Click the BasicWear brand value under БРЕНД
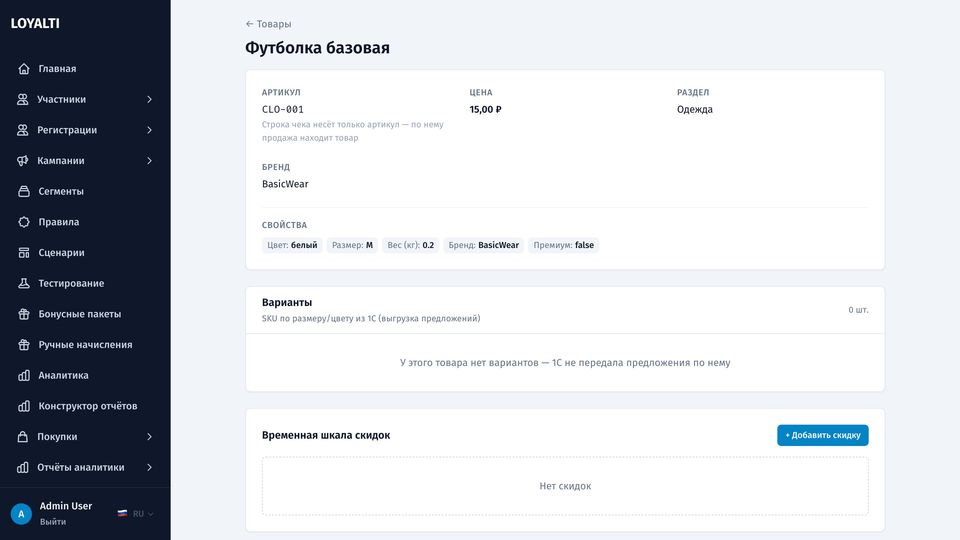 (x=285, y=184)
